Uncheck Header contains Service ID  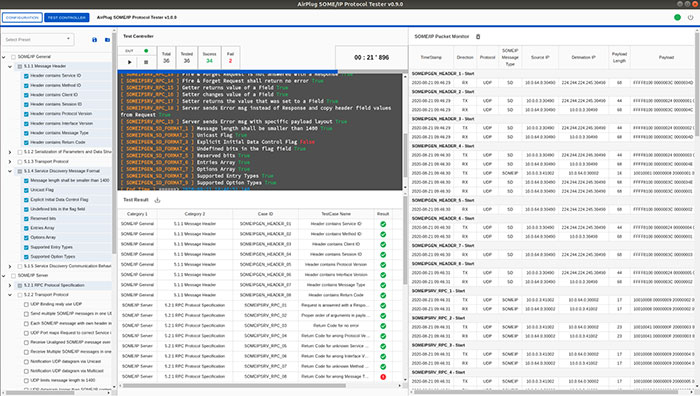coord(26,76)
